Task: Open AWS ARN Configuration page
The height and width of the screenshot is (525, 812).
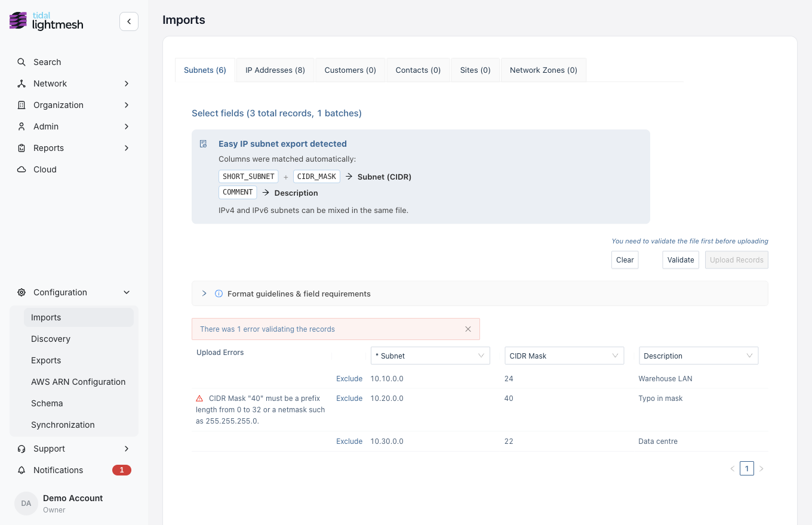Action: 79,382
